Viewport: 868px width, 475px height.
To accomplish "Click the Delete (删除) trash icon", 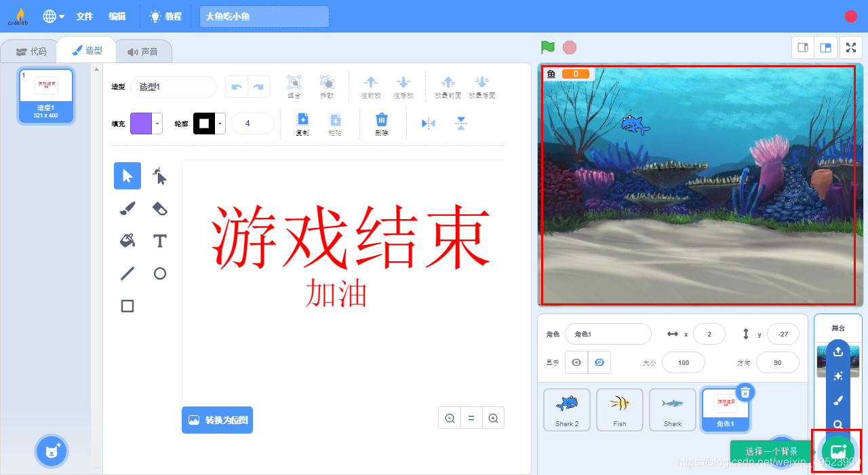I will [382, 123].
